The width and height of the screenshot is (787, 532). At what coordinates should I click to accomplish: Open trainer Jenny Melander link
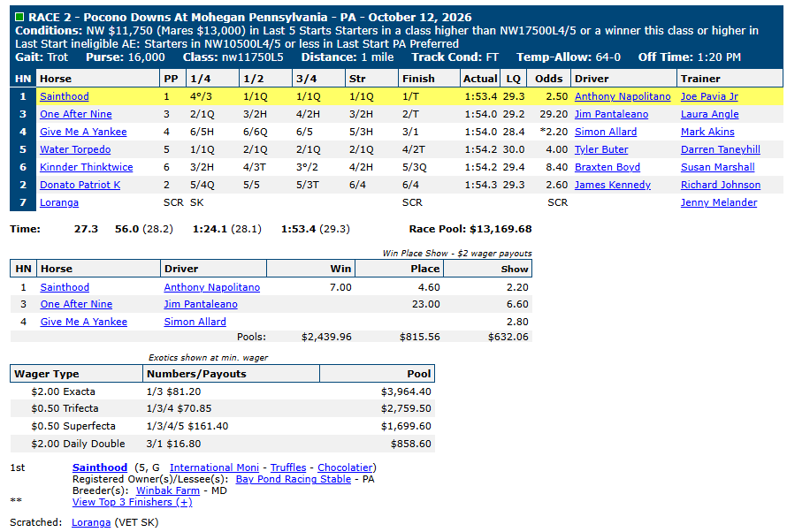[719, 202]
